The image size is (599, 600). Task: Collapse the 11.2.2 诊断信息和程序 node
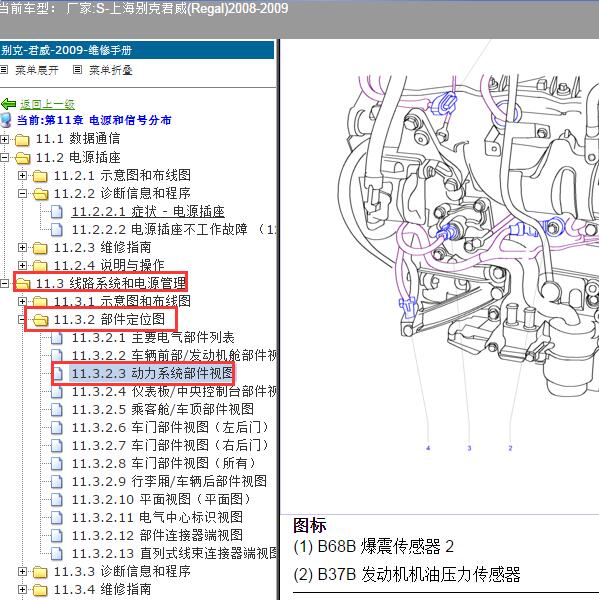click(23, 193)
